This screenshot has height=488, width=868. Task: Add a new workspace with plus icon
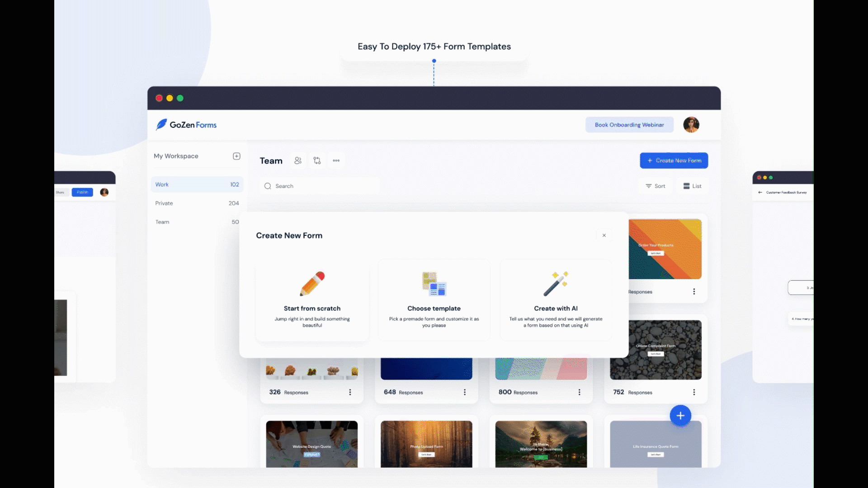[x=236, y=156]
